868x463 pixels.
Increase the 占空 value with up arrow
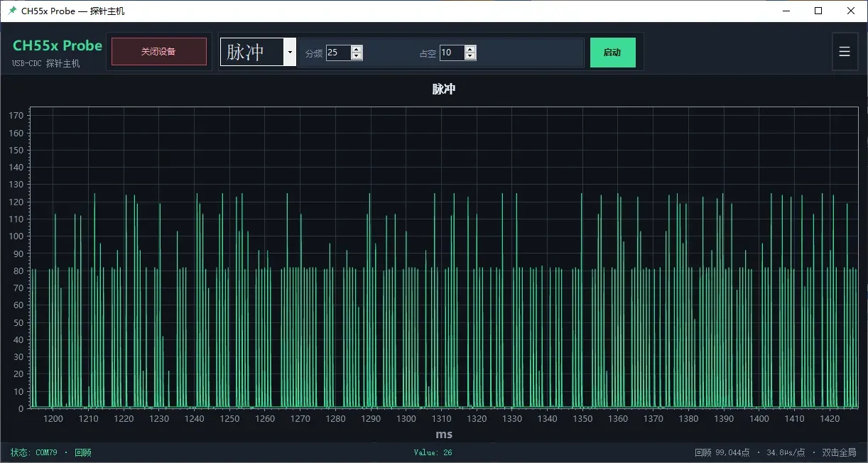click(470, 49)
